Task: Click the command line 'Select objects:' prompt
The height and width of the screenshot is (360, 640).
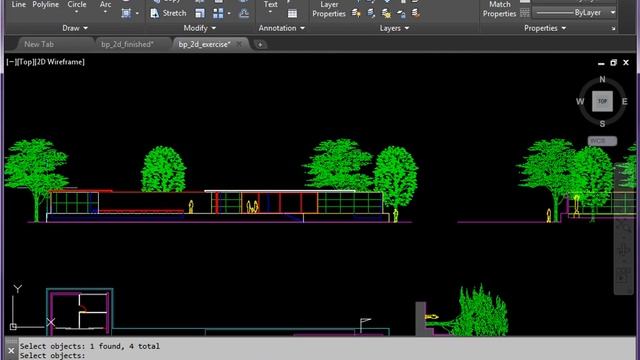Action: (52, 356)
